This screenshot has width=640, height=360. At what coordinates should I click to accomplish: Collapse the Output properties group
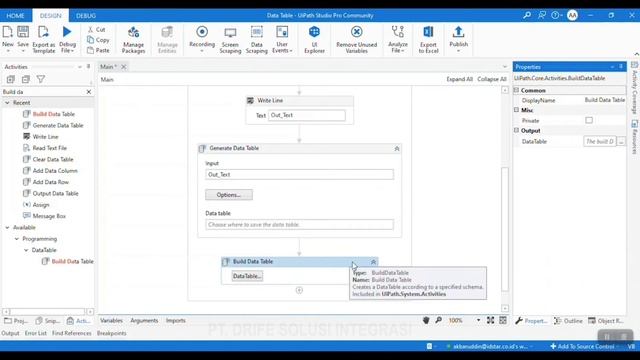[x=516, y=130]
